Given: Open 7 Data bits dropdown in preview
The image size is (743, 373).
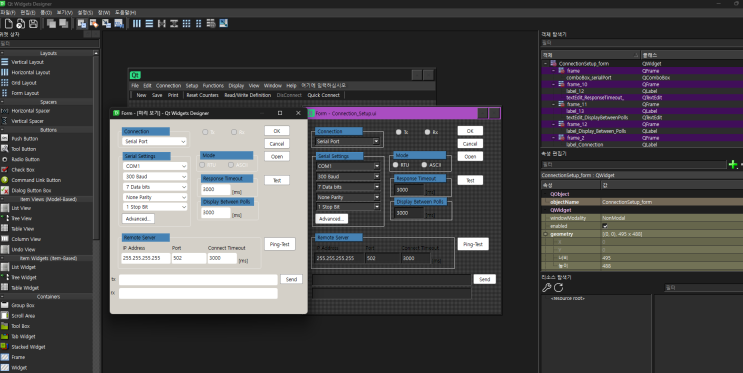Looking at the screenshot, I should (155, 187).
